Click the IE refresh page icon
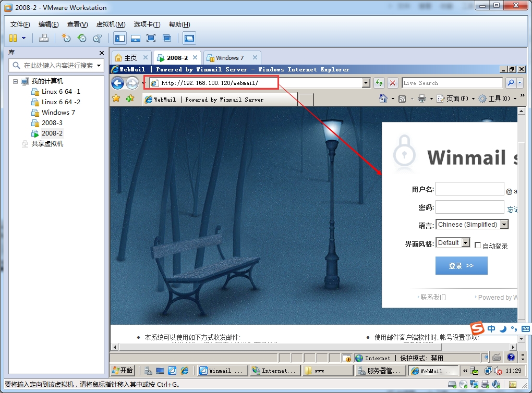The width and height of the screenshot is (532, 393). (x=379, y=83)
